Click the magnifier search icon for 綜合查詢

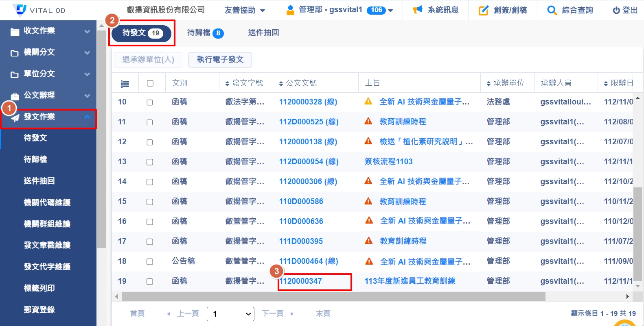[552, 10]
